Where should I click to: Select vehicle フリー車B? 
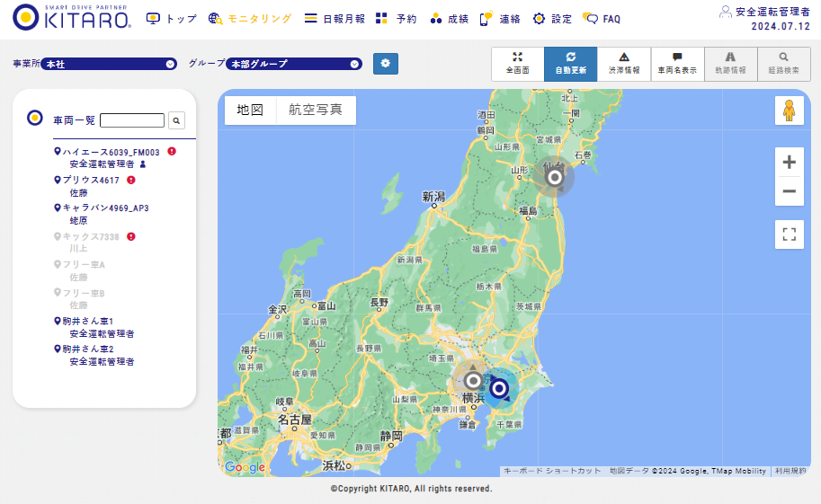tap(84, 293)
